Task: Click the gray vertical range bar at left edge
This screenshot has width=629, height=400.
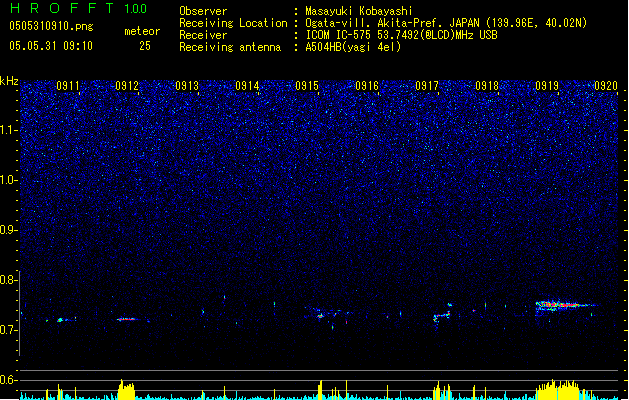Action: 20,313
